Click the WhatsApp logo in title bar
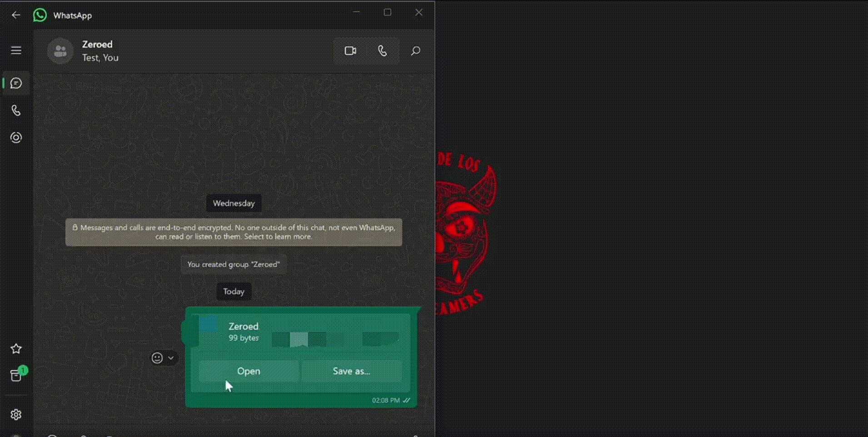Image resolution: width=868 pixels, height=437 pixels. 40,15
